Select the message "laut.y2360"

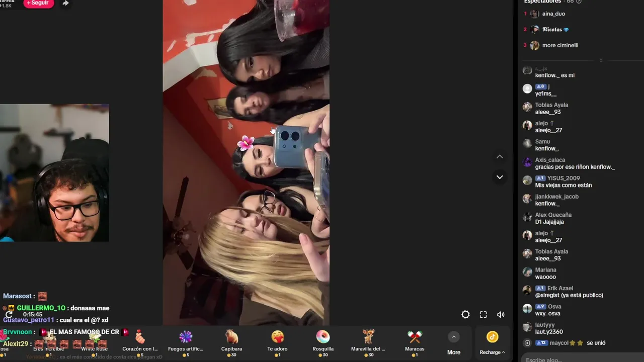click(x=549, y=332)
